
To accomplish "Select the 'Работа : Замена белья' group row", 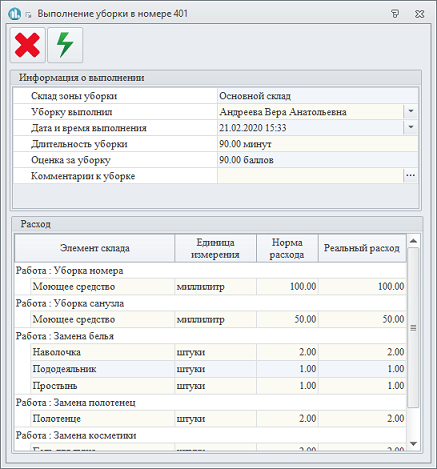I will (x=211, y=336).
